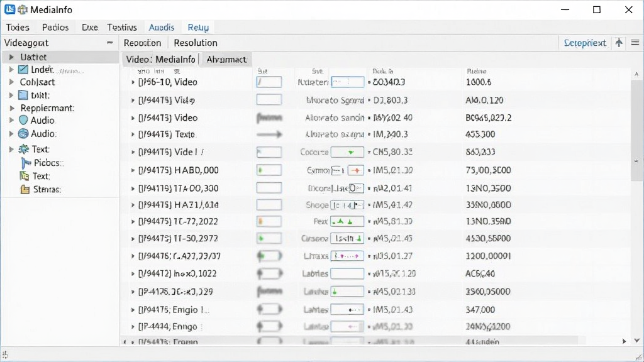Toggle the box in the 17A-00,300 row

point(269,188)
